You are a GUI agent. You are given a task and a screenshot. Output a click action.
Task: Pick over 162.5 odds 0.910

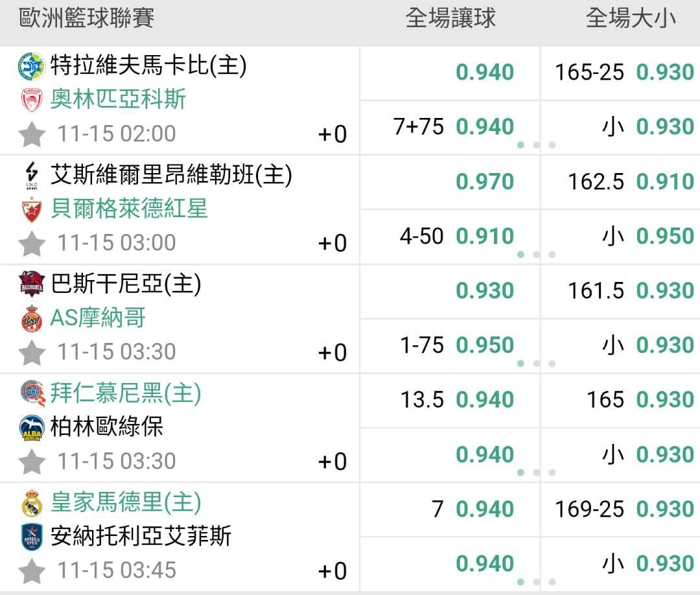click(x=630, y=181)
